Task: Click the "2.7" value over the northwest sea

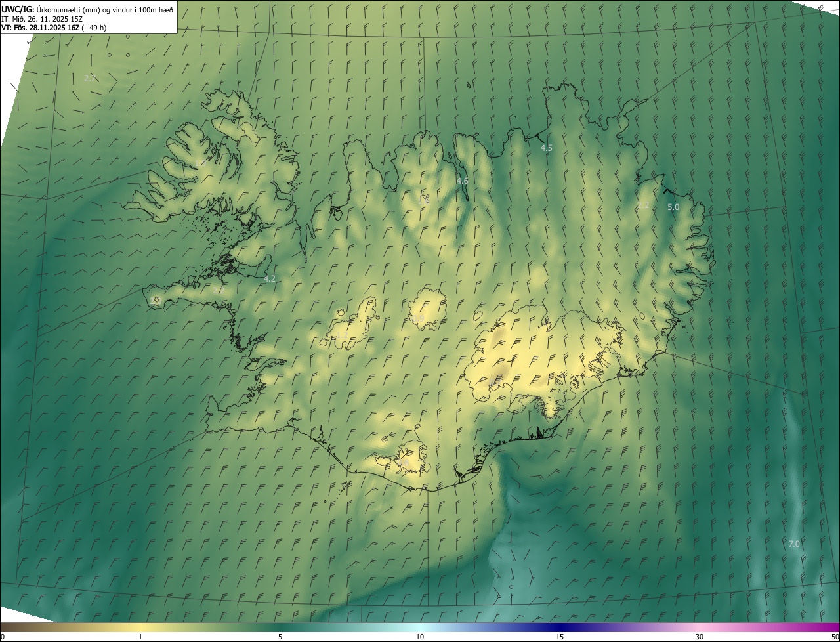Action: [x=90, y=78]
